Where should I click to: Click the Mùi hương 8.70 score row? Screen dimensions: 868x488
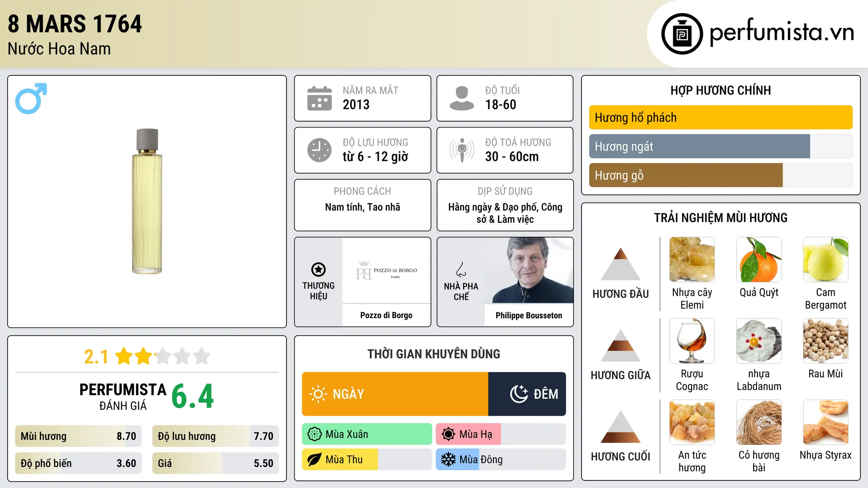coord(78,436)
